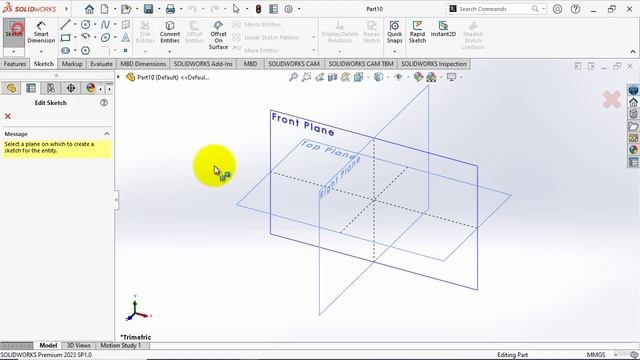Open DimXpertManager crosshair tab

pos(71,88)
